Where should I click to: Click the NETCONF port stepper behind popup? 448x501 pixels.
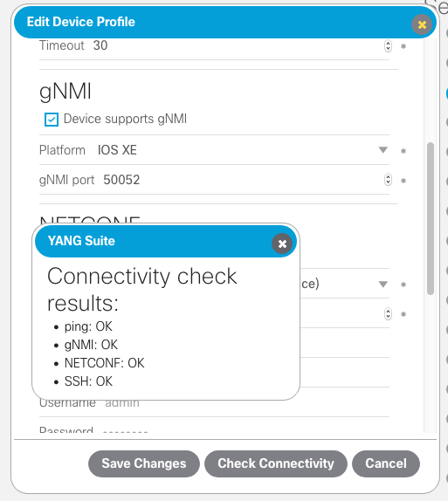tap(388, 313)
